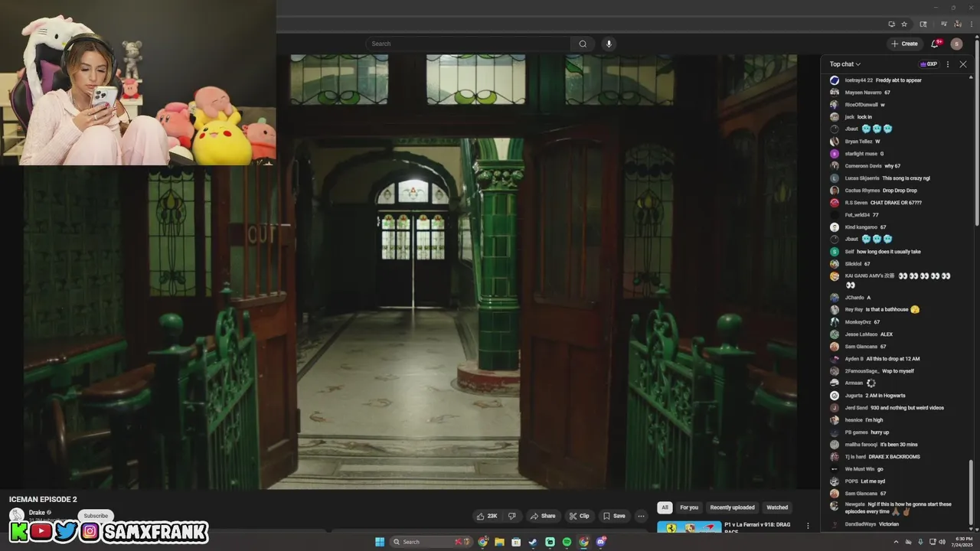
Task: Open the Drake channel link
Action: (37, 513)
